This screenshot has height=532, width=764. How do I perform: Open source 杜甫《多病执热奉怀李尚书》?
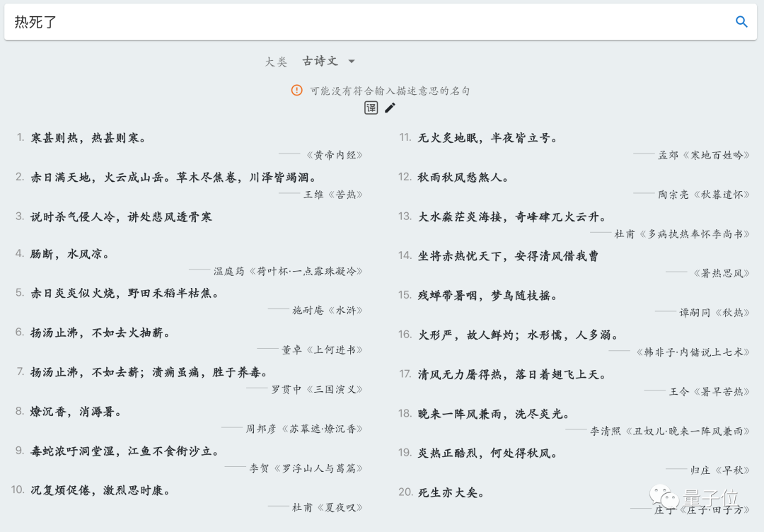pyautogui.click(x=682, y=234)
